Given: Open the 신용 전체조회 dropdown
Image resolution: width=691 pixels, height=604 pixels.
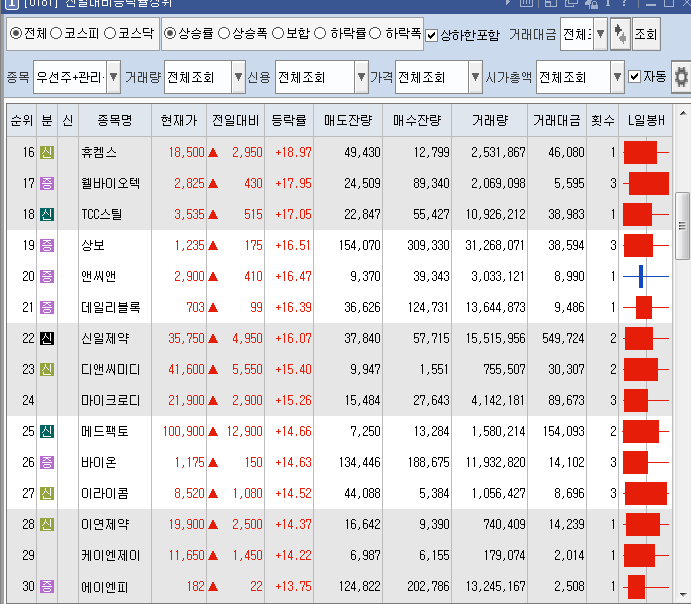Looking at the screenshot, I should (361, 77).
